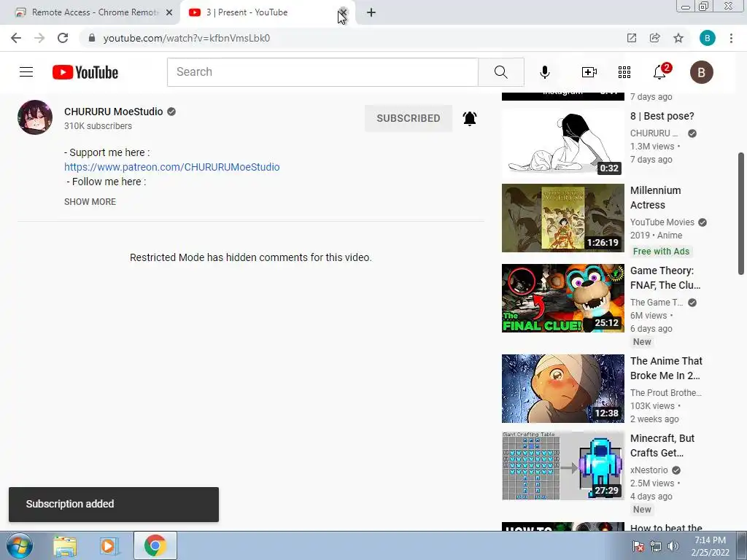
Task: Open the YouTube apps grid icon
Action: point(624,72)
